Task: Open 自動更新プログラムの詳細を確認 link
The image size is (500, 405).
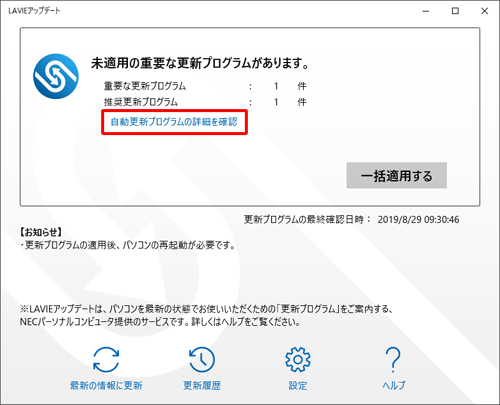Action: [x=174, y=122]
